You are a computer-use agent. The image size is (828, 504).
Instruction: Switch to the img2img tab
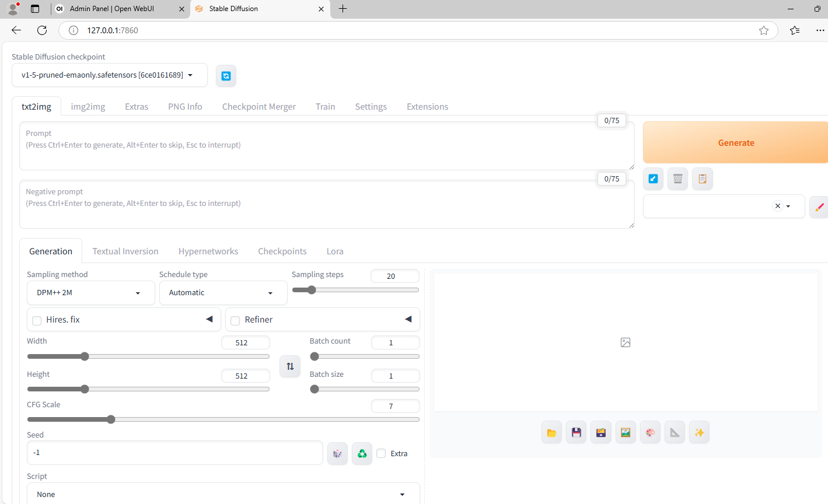coord(88,107)
